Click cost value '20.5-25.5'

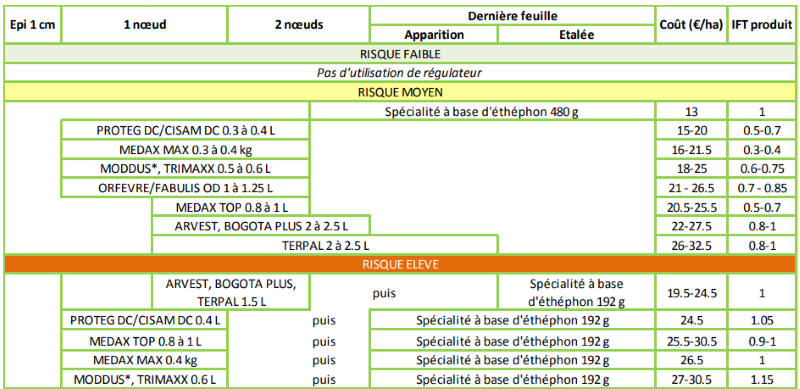691,207
